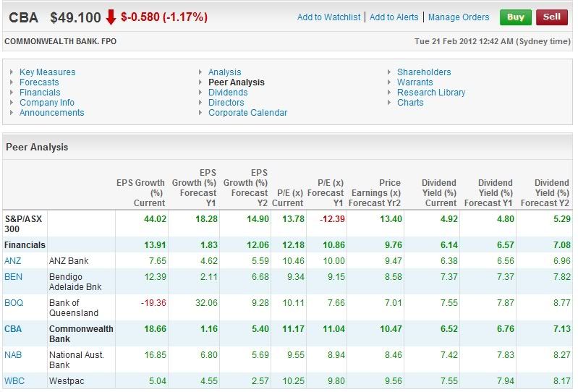Click the National Aust. Bank company name
The width and height of the screenshot is (578, 392).
[x=76, y=360]
